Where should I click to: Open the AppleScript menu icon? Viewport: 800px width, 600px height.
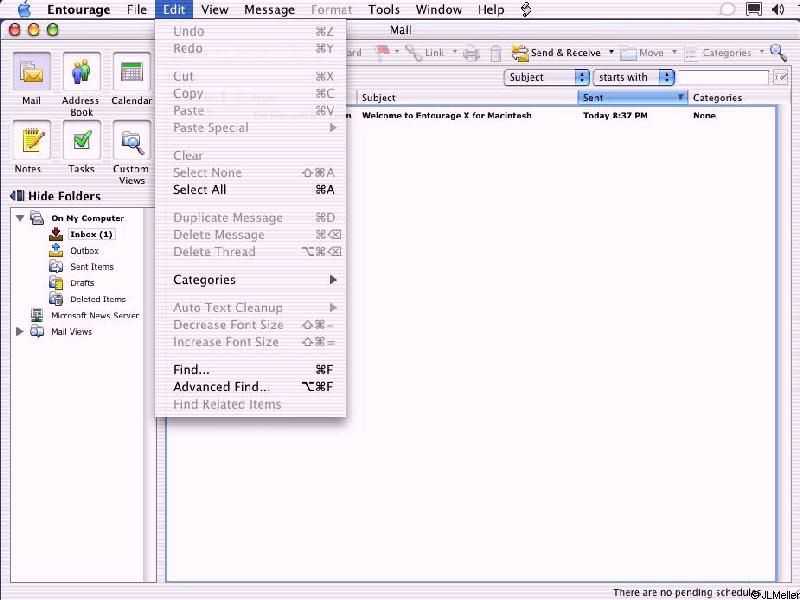527,9
